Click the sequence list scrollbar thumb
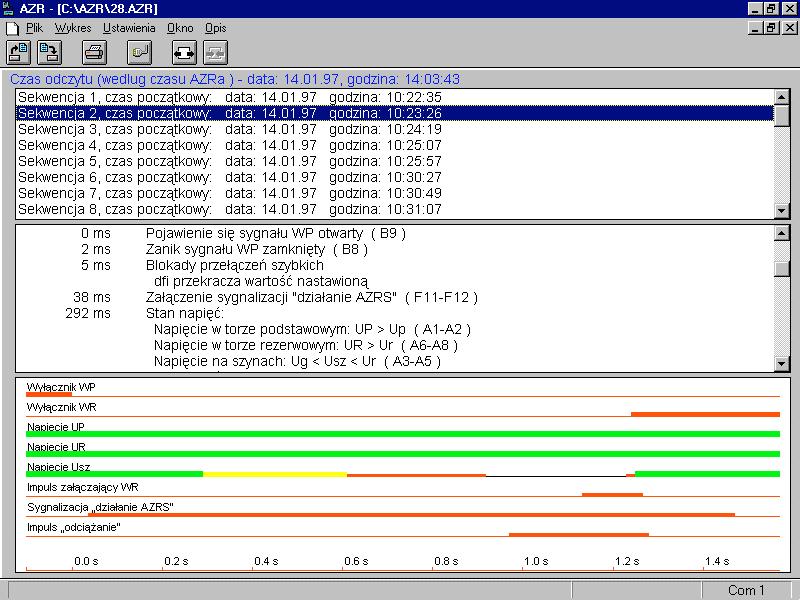 click(x=782, y=115)
